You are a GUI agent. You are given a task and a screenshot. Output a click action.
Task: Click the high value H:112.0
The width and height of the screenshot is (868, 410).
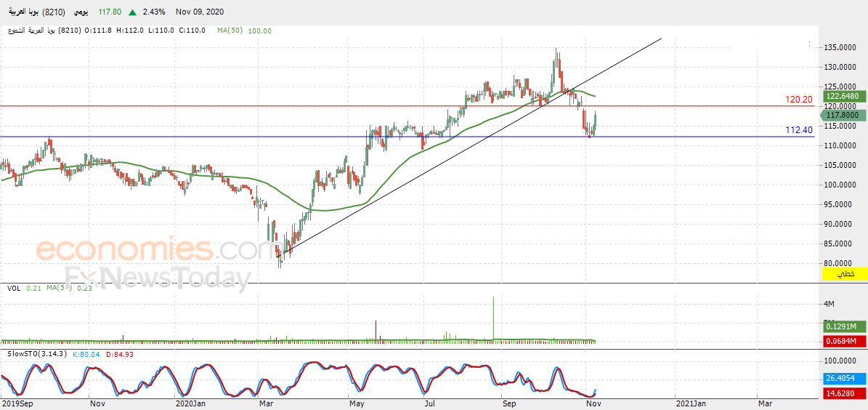pyautogui.click(x=131, y=31)
